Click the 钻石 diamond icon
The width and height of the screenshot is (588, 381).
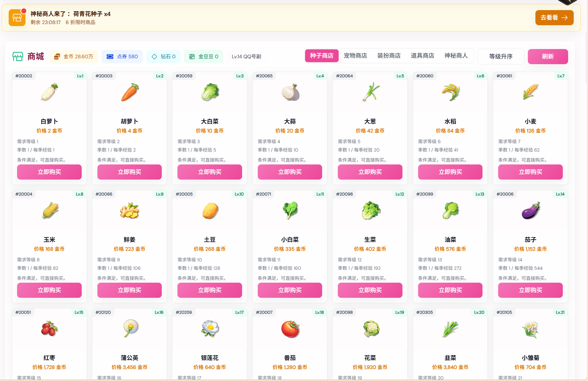point(154,57)
